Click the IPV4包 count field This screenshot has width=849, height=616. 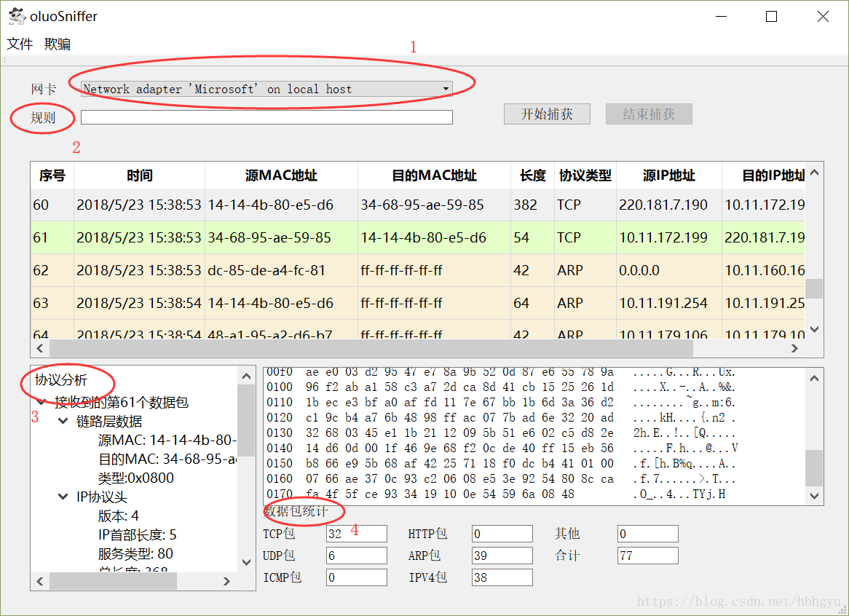[502, 577]
